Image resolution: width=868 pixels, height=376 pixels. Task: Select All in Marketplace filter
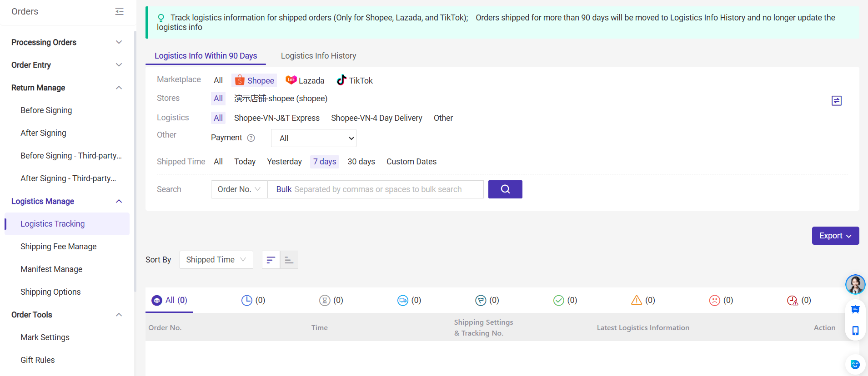point(218,80)
